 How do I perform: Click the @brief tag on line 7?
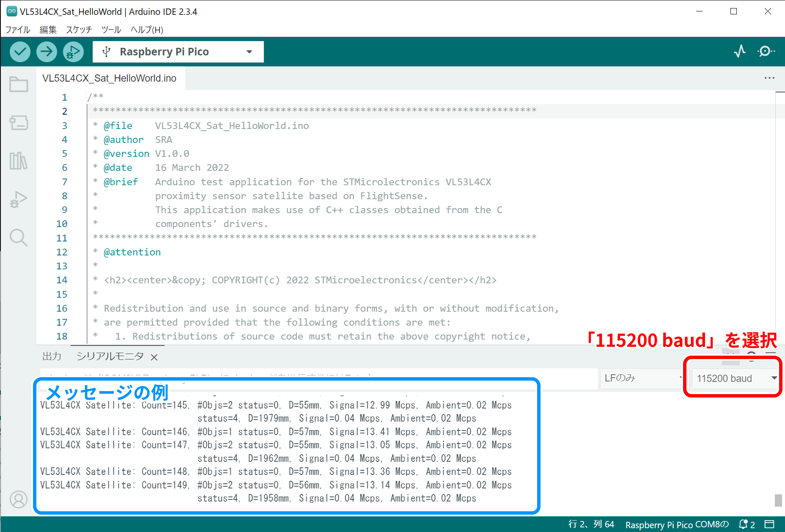(x=121, y=182)
